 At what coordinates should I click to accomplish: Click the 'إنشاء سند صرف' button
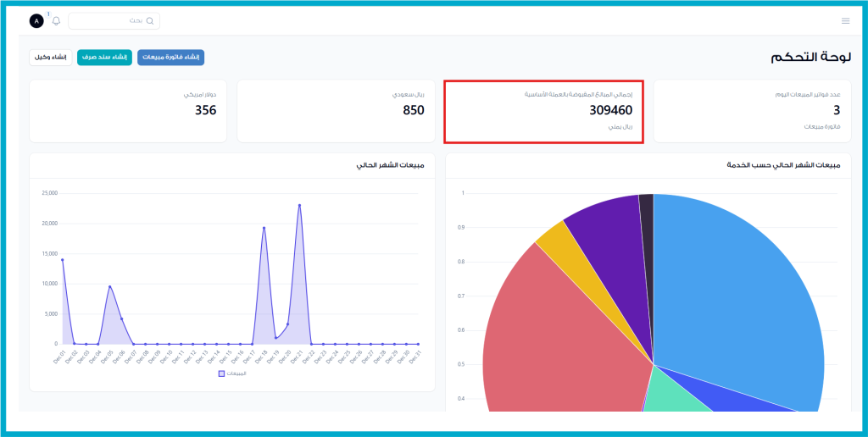[x=105, y=57]
